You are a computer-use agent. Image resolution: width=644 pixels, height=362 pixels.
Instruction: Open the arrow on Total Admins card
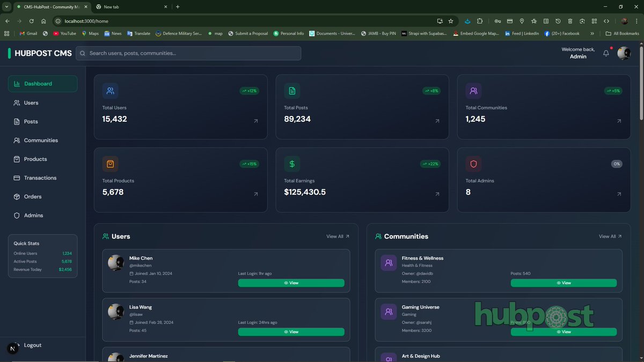click(619, 194)
